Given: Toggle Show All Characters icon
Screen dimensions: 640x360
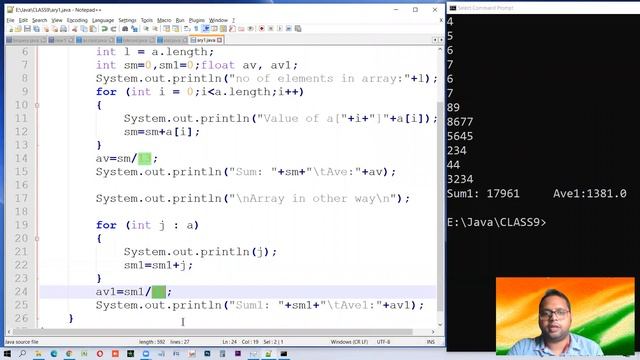Looking at the screenshot, I should 196,29.
